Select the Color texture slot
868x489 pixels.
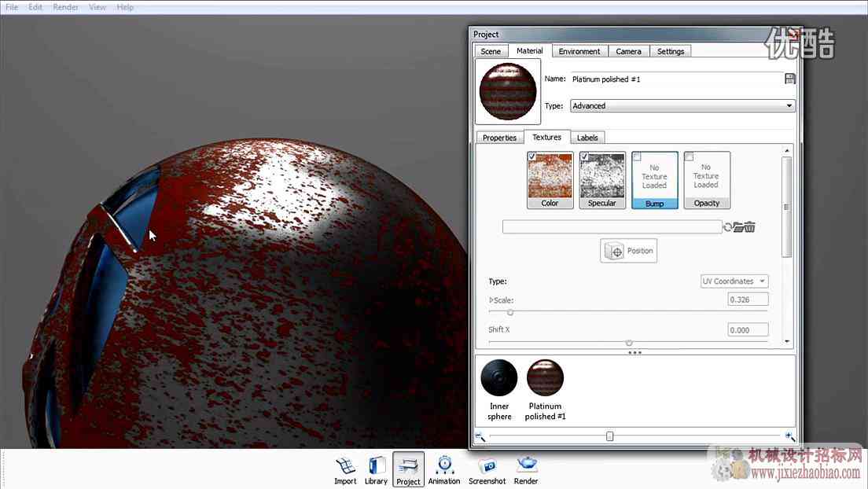coord(550,180)
